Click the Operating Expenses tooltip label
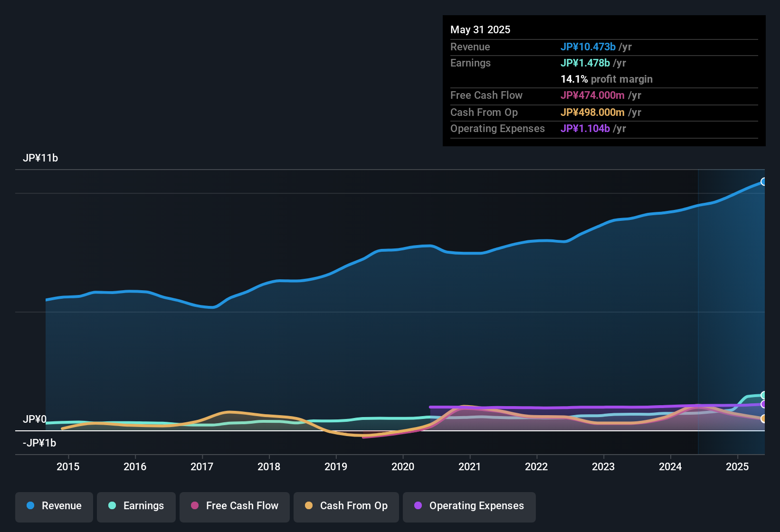The width and height of the screenshot is (780, 532). tap(497, 128)
